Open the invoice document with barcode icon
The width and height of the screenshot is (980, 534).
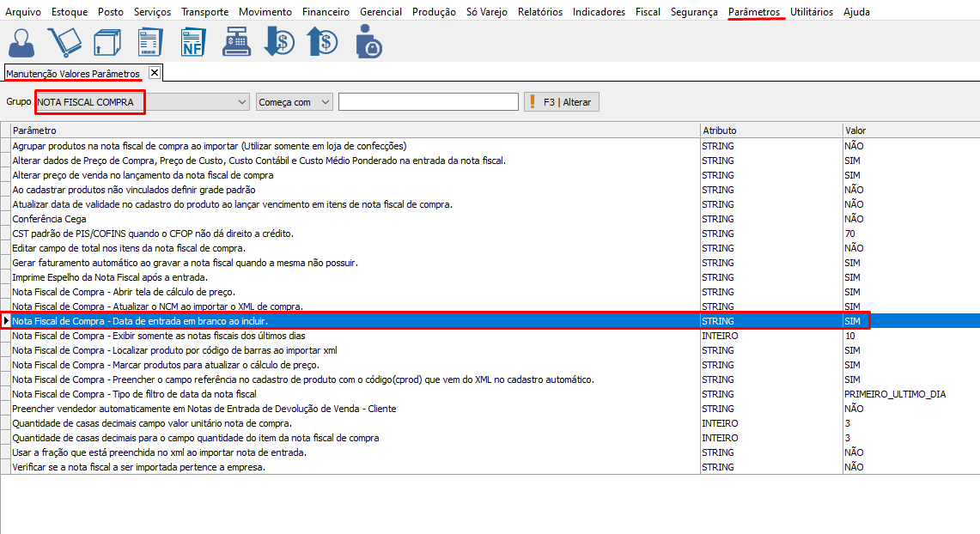(149, 41)
